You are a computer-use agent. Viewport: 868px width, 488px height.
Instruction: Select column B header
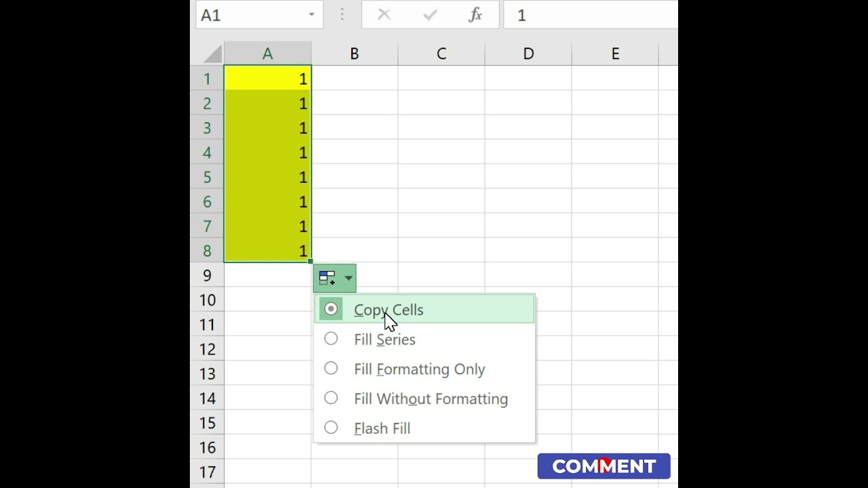tap(354, 54)
